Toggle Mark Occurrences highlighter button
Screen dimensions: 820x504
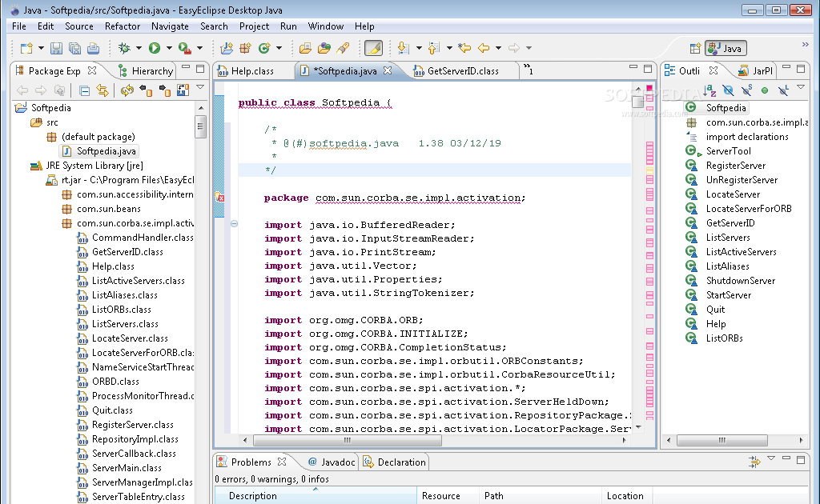click(x=373, y=48)
